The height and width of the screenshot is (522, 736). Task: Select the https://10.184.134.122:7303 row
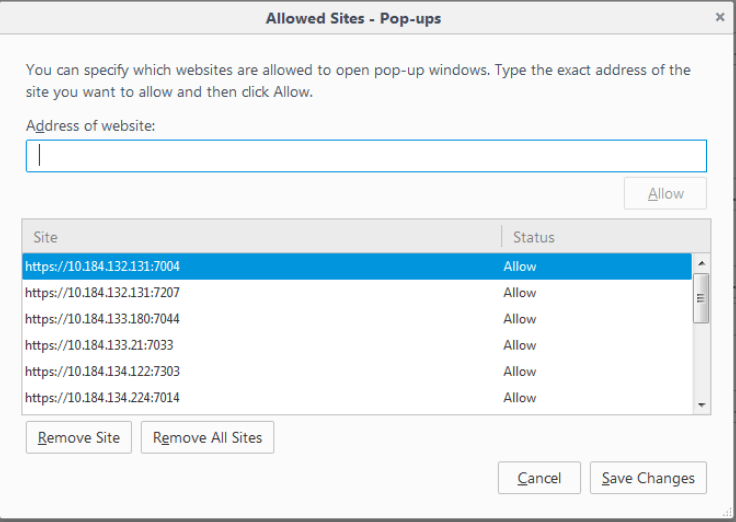click(x=357, y=371)
